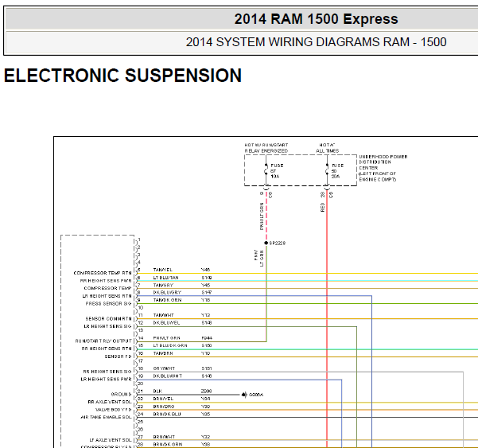Click the "LT BLU/TAN" wire color label
Viewport: 478px width, 448px height.
click(x=166, y=278)
